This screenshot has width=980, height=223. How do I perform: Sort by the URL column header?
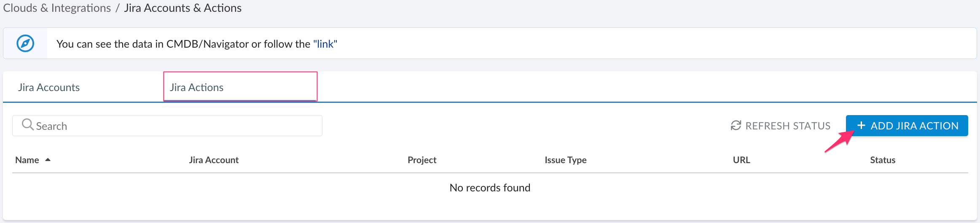[x=741, y=160]
